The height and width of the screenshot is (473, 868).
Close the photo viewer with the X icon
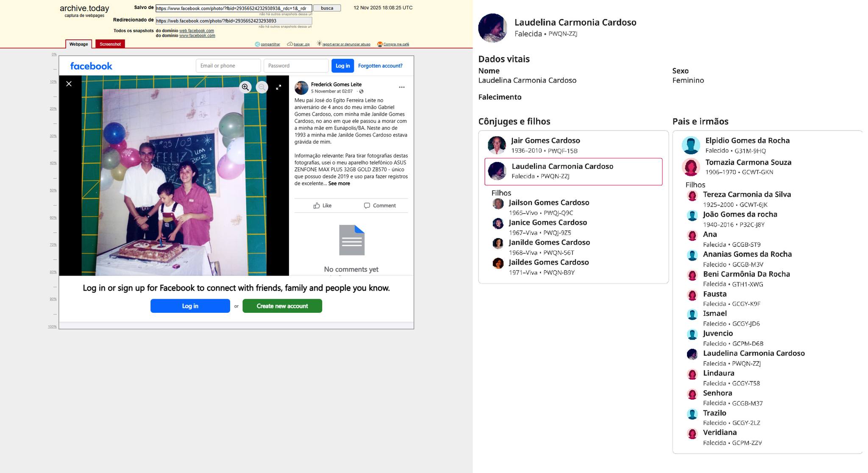pyautogui.click(x=69, y=84)
